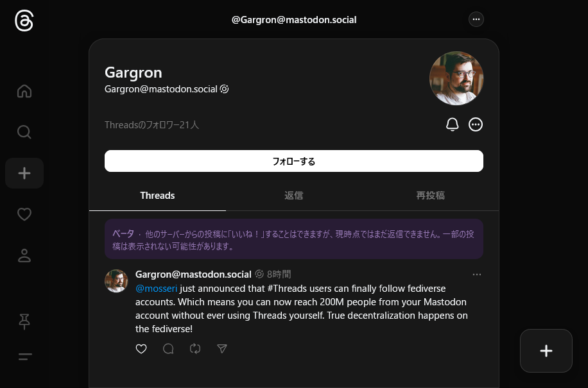Click the reply bubble icon under post
The image size is (588, 388).
[168, 349]
